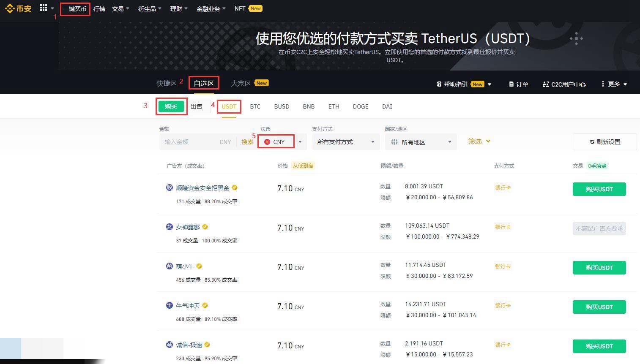Select the DAI coin tab
Screen dimensions: 640x364
coord(387,106)
